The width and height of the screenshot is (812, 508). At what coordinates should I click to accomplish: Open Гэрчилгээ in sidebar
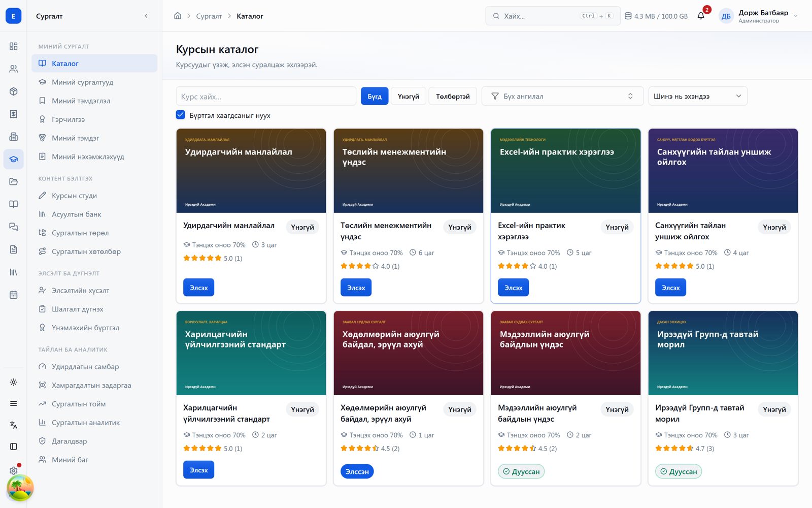[94, 119]
